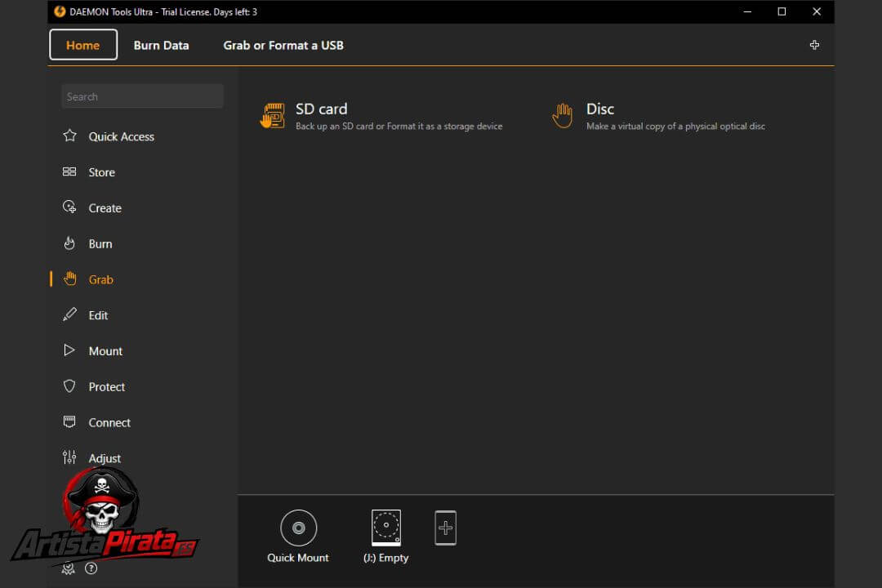882x588 pixels.
Task: Open the Protect shield icon
Action: [69, 386]
